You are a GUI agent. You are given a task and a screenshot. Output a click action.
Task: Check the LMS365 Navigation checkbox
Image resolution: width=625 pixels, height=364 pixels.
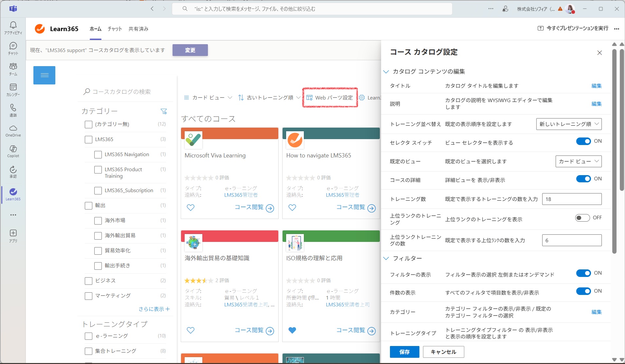(98, 155)
